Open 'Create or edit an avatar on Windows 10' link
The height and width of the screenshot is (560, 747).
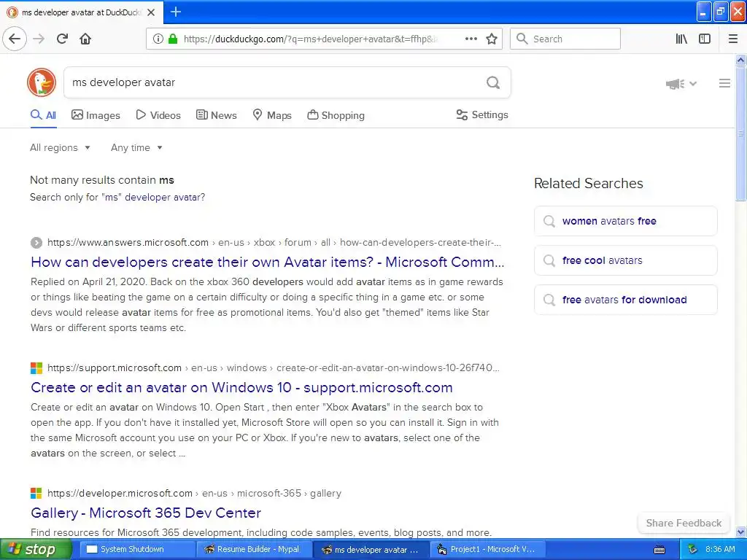coord(241,387)
